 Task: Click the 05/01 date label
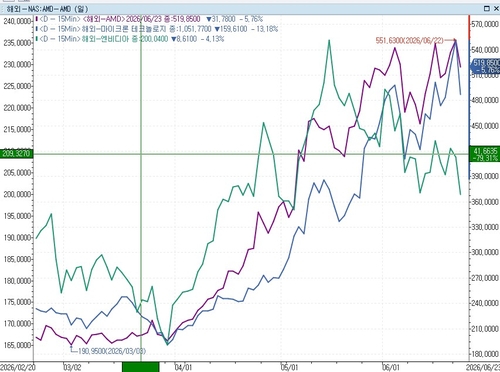point(289,367)
